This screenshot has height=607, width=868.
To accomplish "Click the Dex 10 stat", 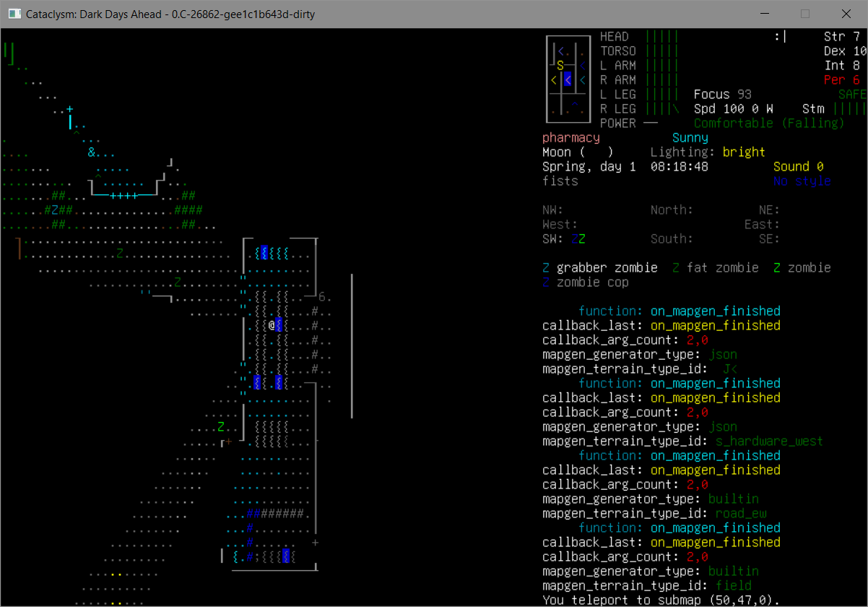I will tap(846, 51).
